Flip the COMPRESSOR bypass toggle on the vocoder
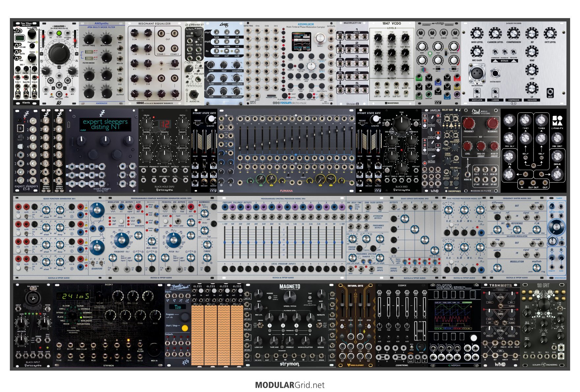 pos(495,52)
